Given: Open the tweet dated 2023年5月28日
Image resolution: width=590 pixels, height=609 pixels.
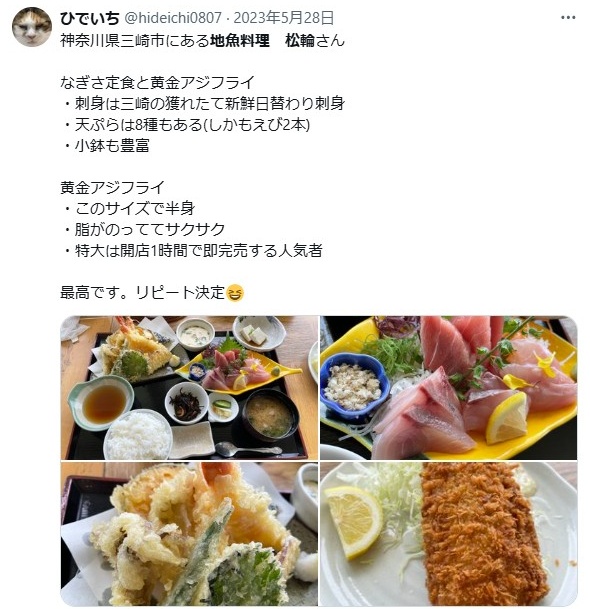Looking at the screenshot, I should click(284, 18).
